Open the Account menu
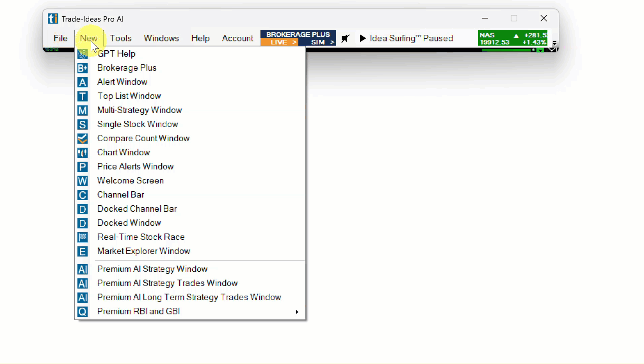This screenshot has height=364, width=644. (x=237, y=38)
